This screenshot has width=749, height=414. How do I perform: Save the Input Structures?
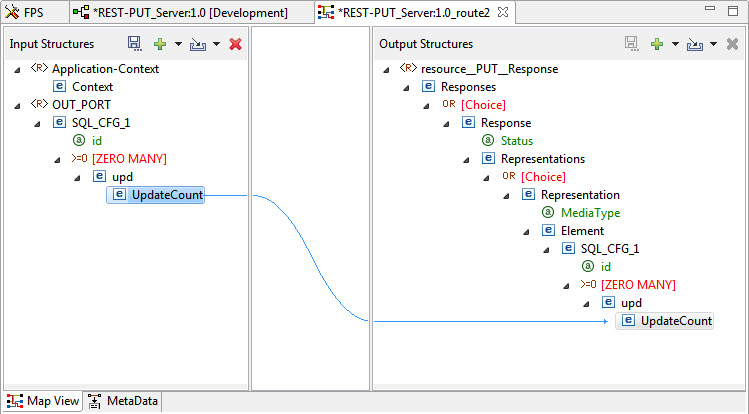pyautogui.click(x=135, y=43)
